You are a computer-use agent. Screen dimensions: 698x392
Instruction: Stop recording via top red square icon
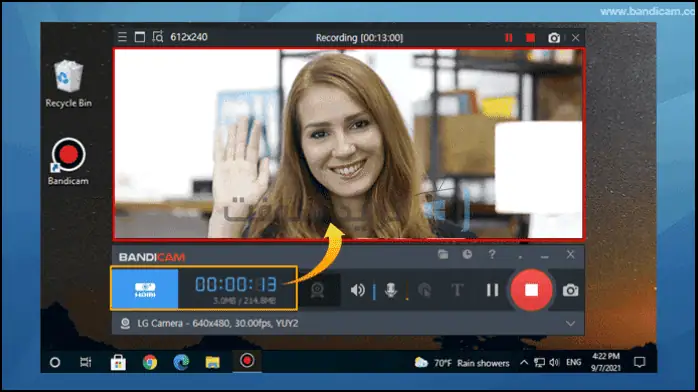point(530,38)
